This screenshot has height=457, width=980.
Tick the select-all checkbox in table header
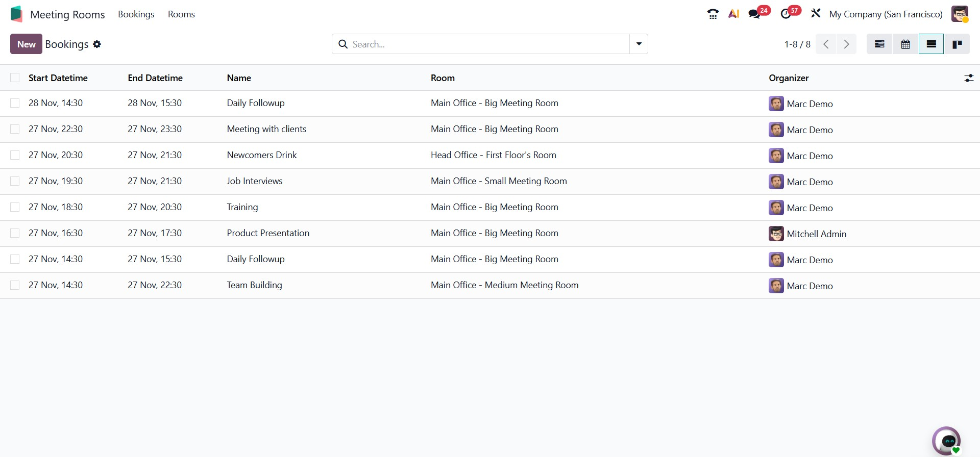[x=15, y=78]
